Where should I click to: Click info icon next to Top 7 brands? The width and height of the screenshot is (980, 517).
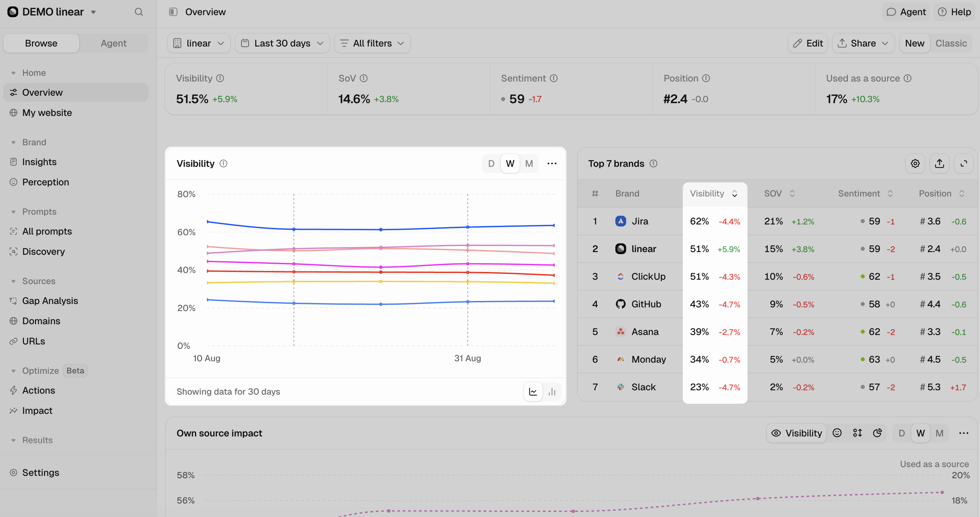pyautogui.click(x=653, y=163)
